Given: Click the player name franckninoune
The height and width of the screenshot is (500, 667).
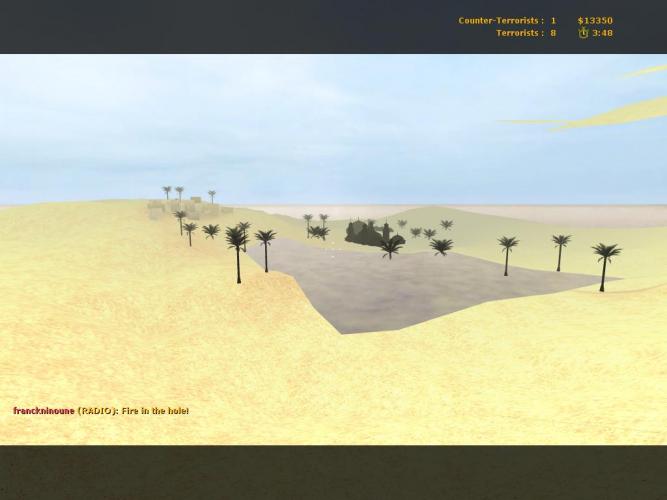Looking at the screenshot, I should click(44, 411).
